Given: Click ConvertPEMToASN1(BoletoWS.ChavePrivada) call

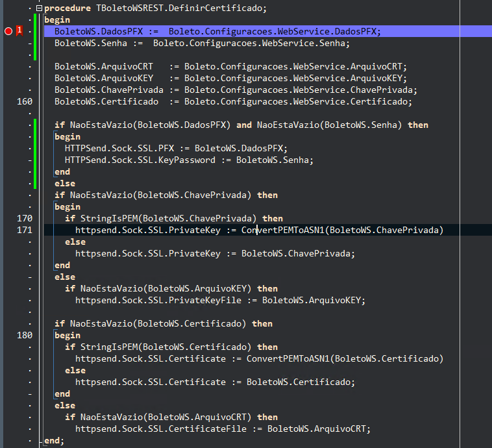Looking at the screenshot, I should [x=342, y=230].
